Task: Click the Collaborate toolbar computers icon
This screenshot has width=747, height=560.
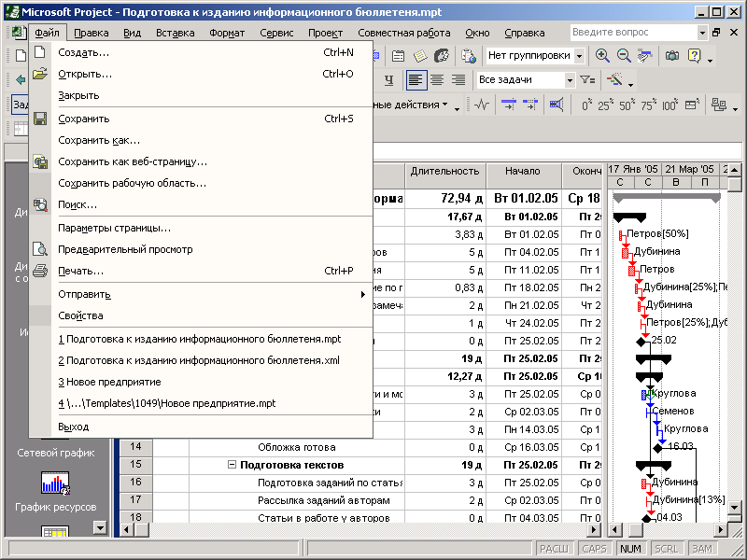Action: point(718,105)
